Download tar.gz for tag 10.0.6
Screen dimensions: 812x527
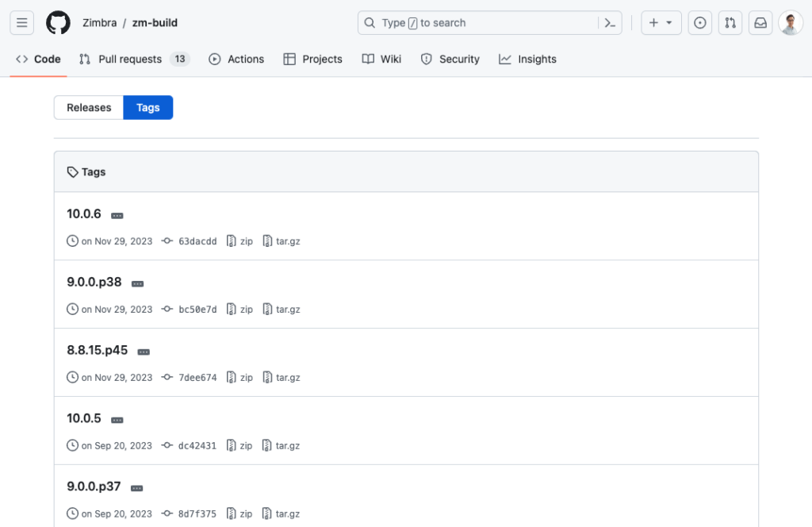point(282,241)
